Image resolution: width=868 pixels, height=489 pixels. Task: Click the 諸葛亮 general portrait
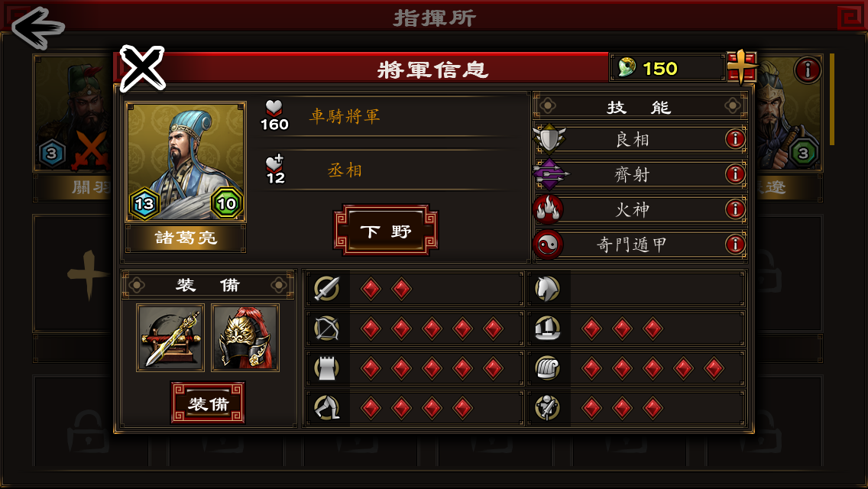point(186,162)
